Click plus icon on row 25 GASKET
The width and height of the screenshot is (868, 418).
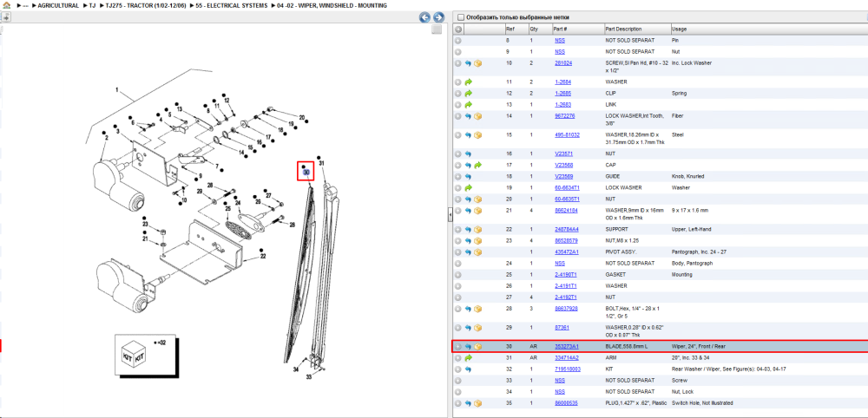458,275
